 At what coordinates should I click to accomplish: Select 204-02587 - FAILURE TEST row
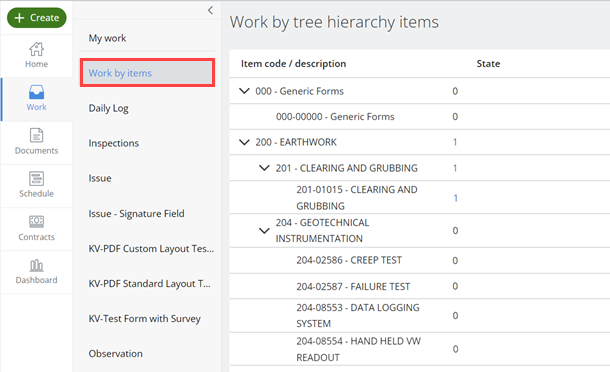tap(420, 286)
